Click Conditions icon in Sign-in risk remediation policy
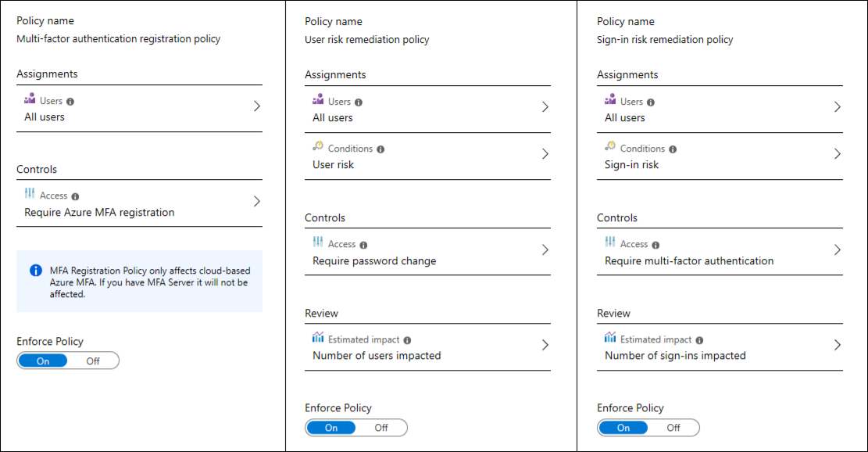 610,147
